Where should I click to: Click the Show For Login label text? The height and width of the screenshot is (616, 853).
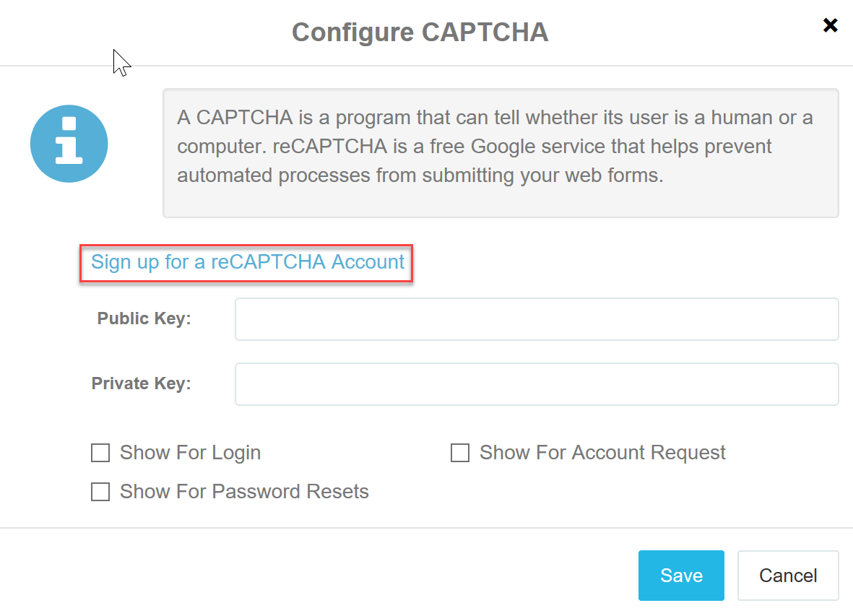click(191, 452)
